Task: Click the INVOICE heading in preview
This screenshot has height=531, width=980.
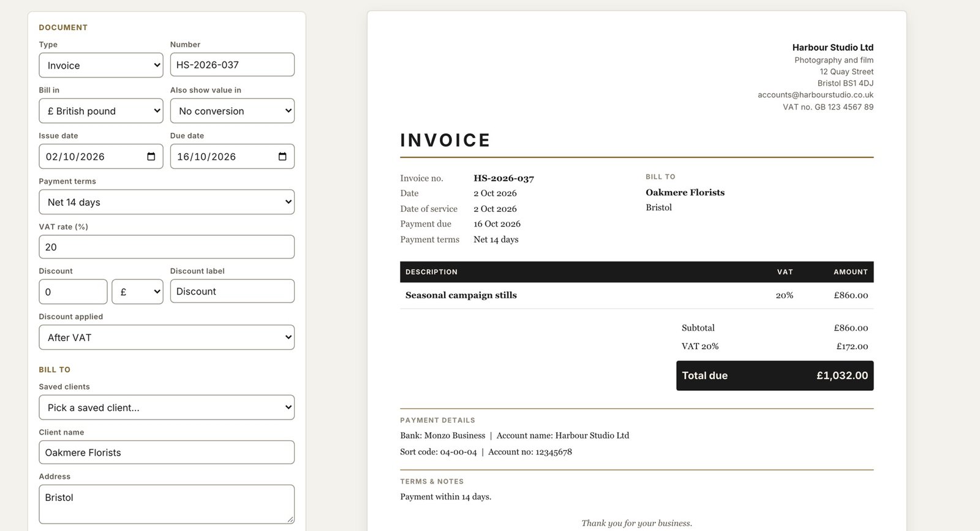Action: coord(445,140)
